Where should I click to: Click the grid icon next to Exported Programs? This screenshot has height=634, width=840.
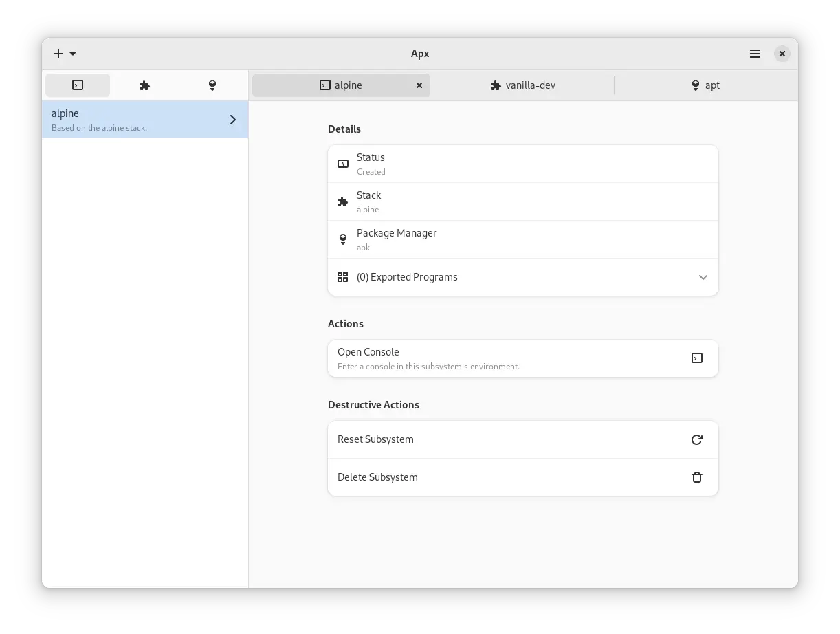tap(342, 277)
